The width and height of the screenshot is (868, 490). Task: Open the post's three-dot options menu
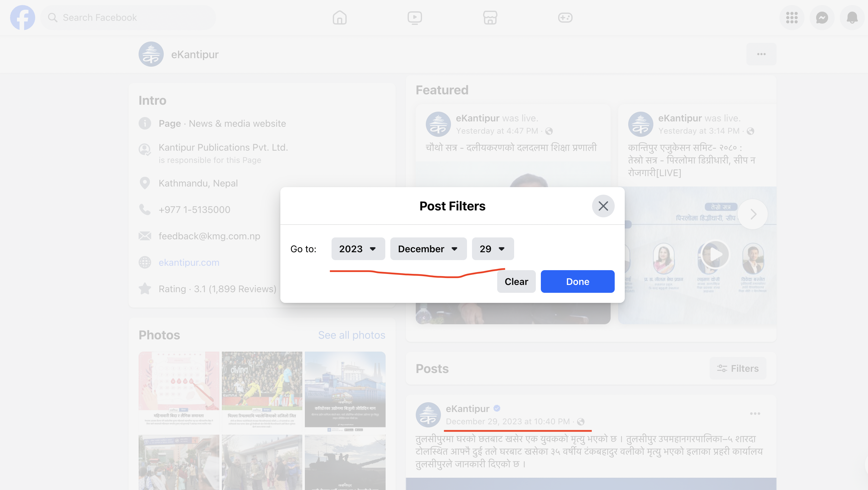pos(755,414)
